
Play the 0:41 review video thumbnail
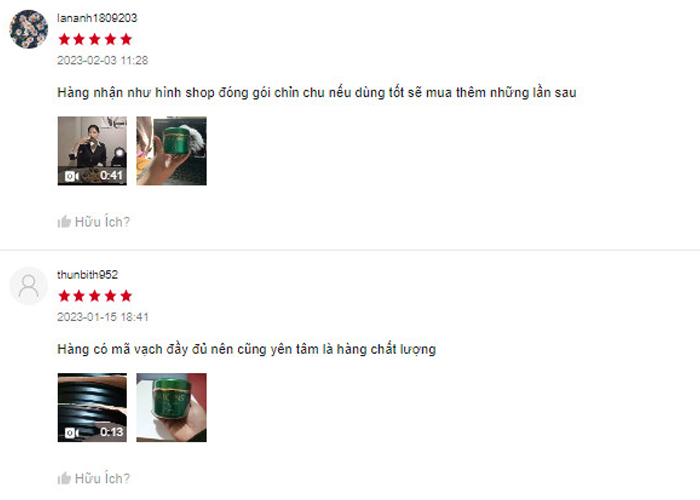point(92,151)
